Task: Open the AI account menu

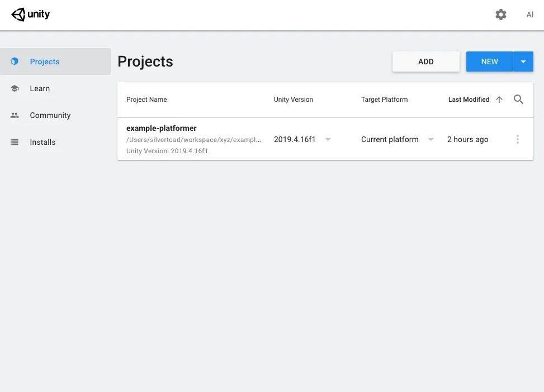Action: (x=530, y=15)
